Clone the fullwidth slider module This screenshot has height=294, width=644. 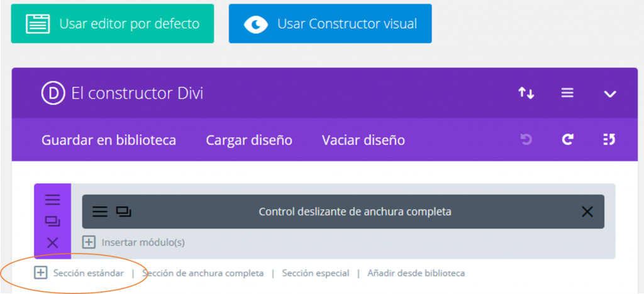pyautogui.click(x=123, y=212)
